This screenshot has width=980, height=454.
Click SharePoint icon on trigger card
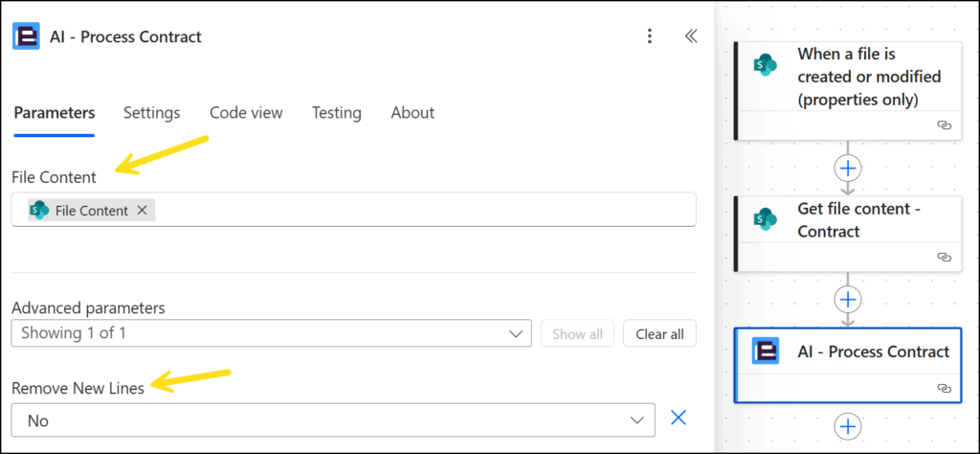(765, 65)
